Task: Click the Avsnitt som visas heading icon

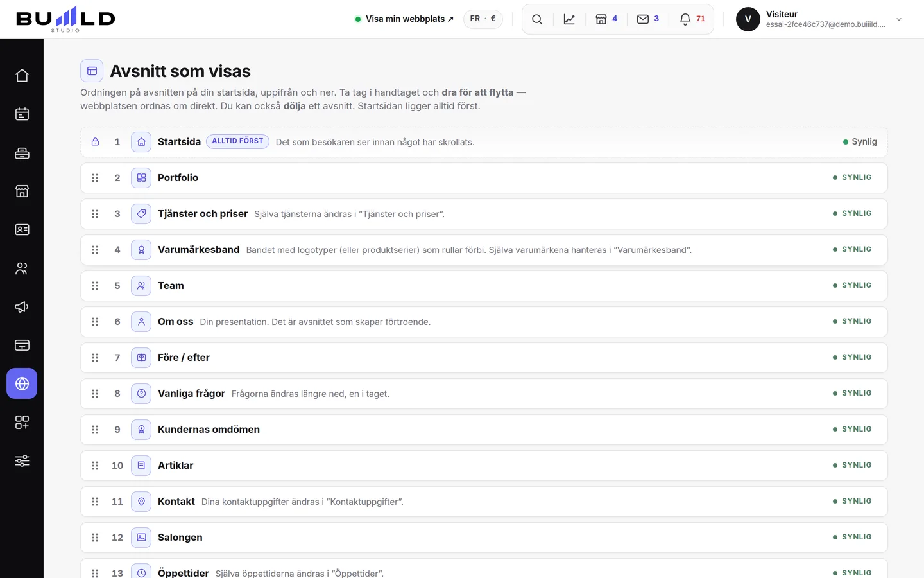Action: tap(92, 71)
